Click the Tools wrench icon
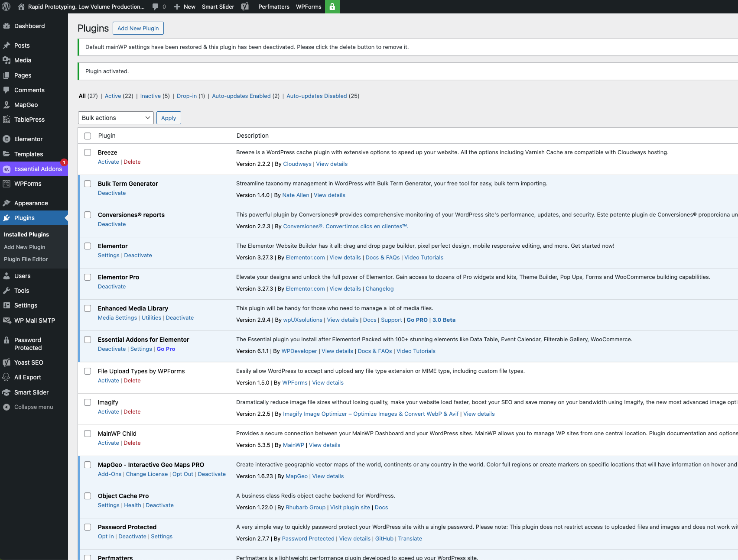 coord(7,291)
